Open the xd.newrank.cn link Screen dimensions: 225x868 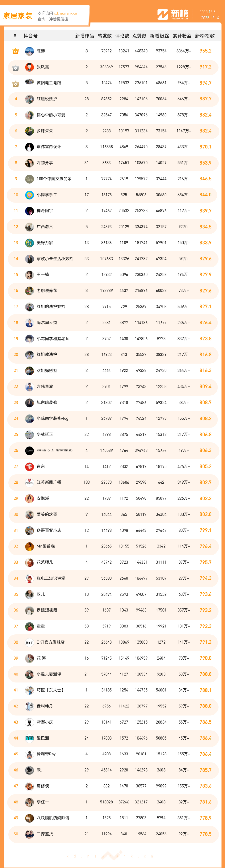(65, 14)
